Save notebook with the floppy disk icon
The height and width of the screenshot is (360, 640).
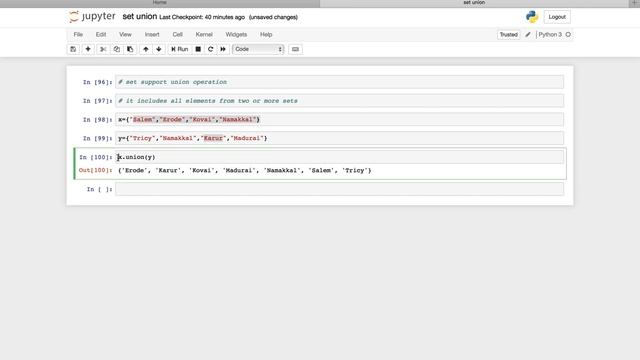point(73,49)
